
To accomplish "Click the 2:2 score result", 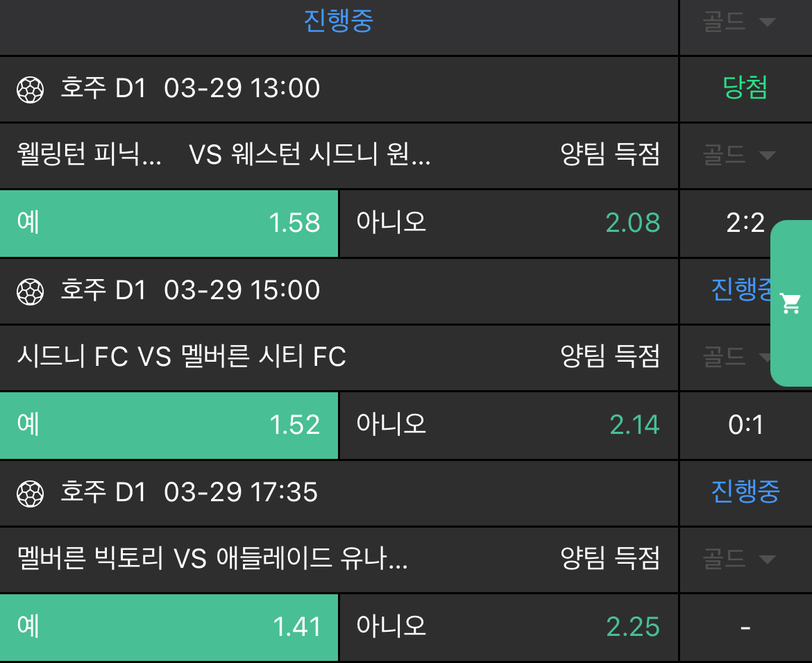I will 745,224.
